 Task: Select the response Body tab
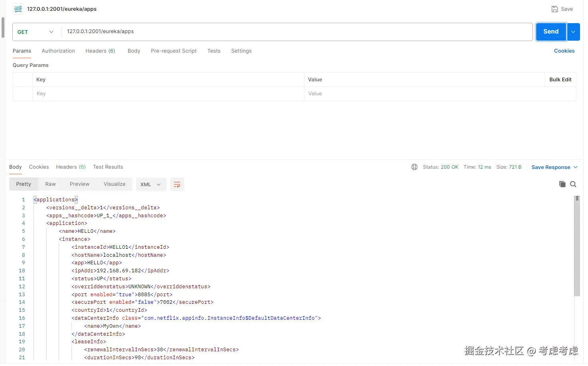(16, 167)
